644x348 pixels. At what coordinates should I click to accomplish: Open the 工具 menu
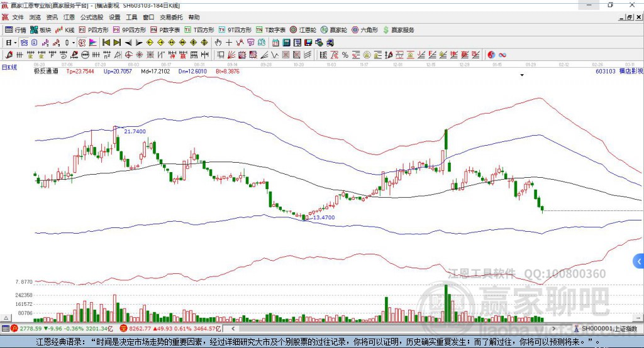(x=131, y=17)
